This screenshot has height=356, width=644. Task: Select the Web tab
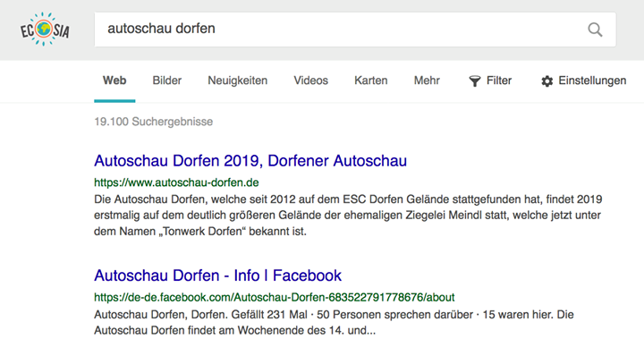tap(114, 81)
